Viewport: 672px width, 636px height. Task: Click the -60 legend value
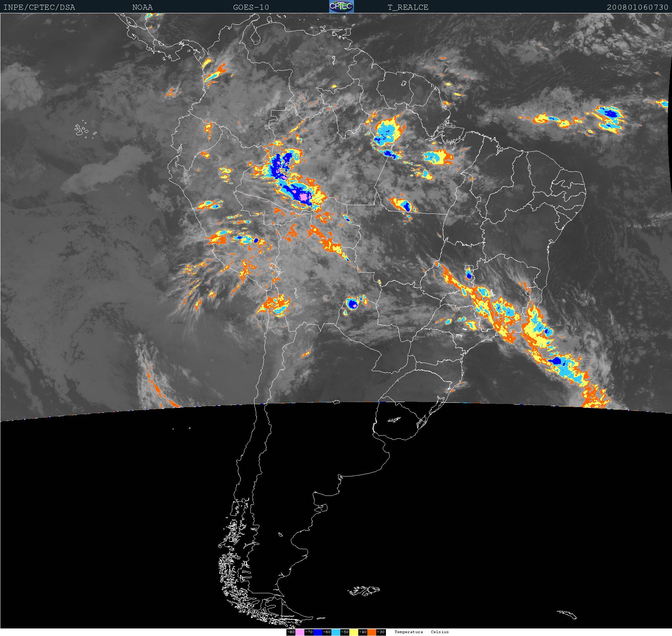pos(327,632)
